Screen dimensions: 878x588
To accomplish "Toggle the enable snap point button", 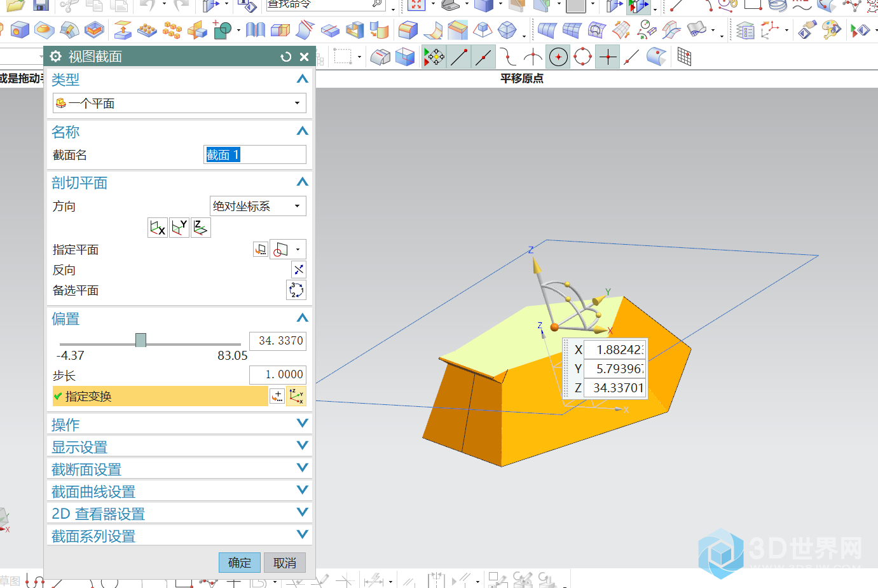I will coord(434,57).
